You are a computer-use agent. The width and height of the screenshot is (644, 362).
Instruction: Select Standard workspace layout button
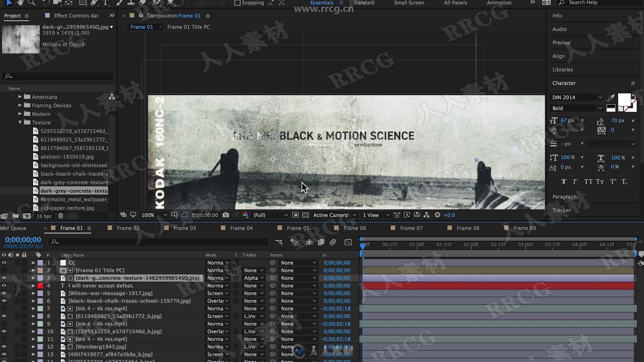coord(362,3)
